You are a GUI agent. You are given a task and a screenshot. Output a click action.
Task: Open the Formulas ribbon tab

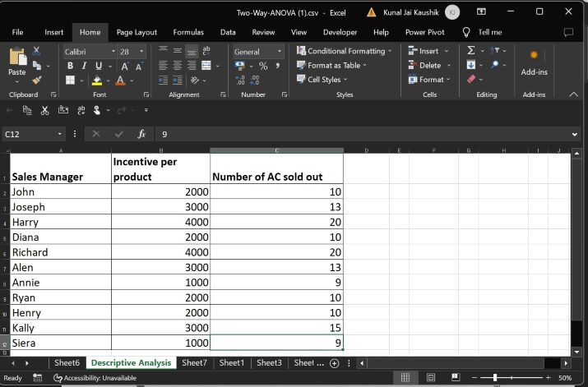click(x=188, y=32)
